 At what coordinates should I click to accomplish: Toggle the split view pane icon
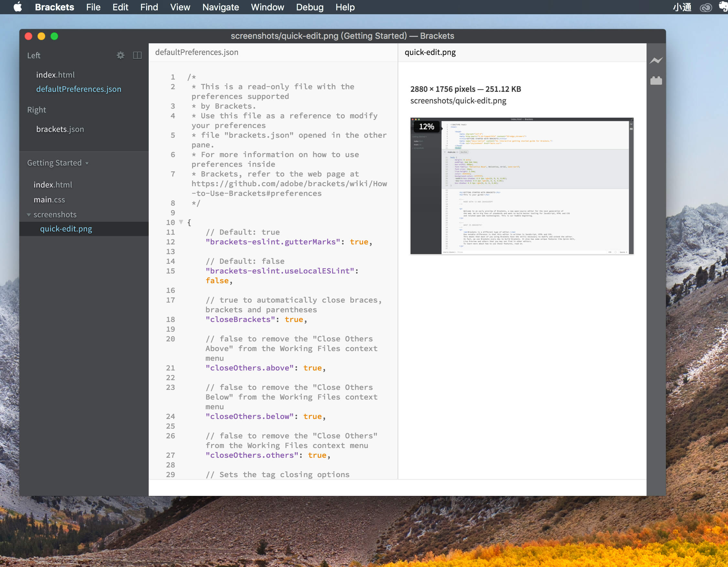[137, 55]
